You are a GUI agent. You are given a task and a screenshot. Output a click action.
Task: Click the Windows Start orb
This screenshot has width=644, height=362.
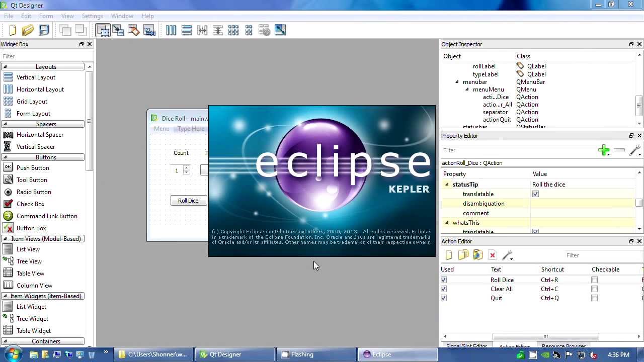[12, 354]
